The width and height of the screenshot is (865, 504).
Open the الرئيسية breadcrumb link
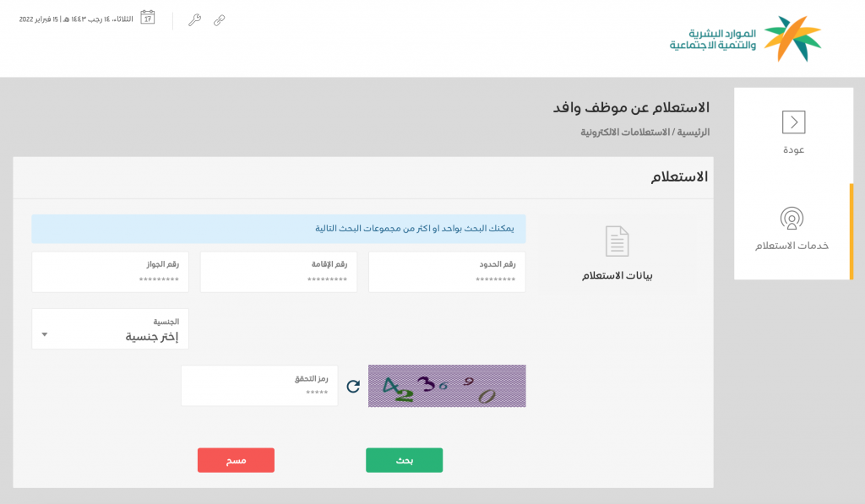point(694,133)
